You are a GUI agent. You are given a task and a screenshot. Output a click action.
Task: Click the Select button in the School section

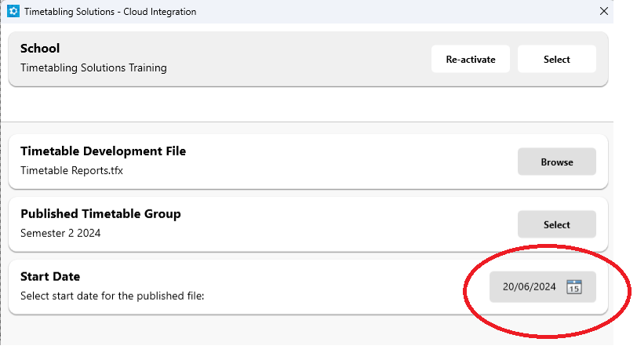pyautogui.click(x=556, y=60)
